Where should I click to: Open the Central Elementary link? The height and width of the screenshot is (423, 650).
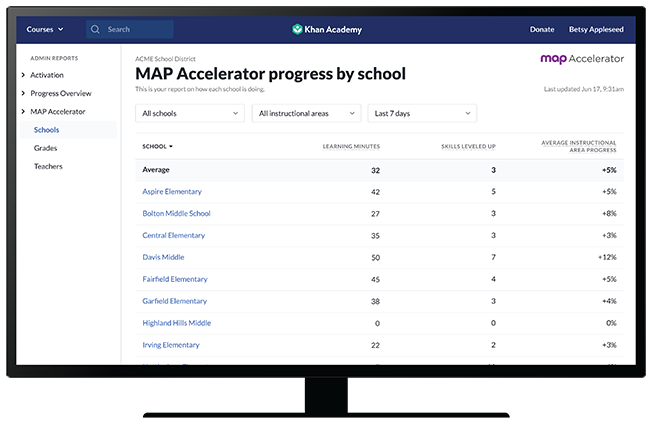tap(174, 236)
